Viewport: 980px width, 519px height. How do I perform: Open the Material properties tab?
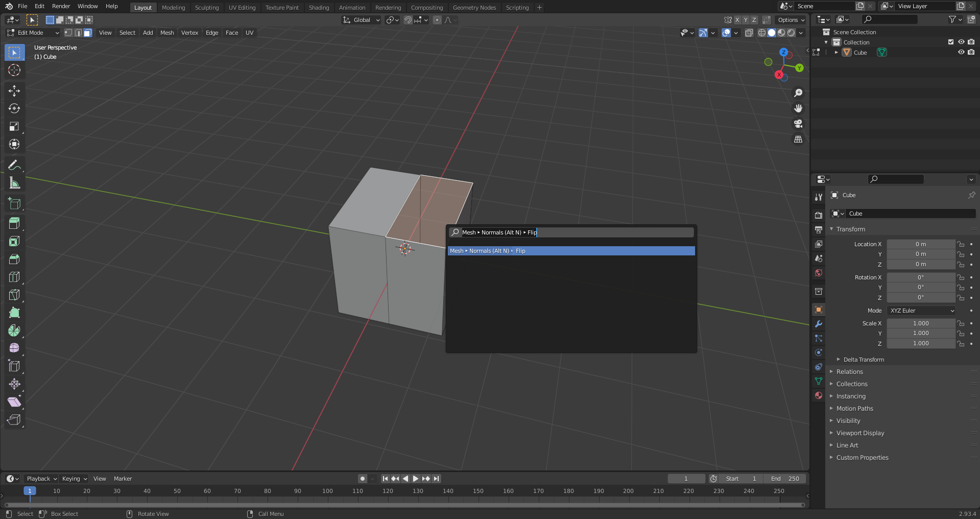818,395
